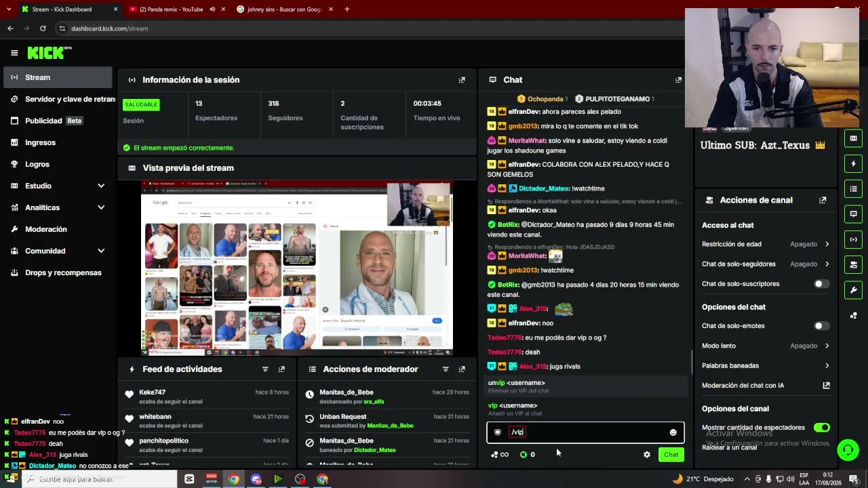
Task: Click Raidear a un canal
Action: pyautogui.click(x=729, y=447)
